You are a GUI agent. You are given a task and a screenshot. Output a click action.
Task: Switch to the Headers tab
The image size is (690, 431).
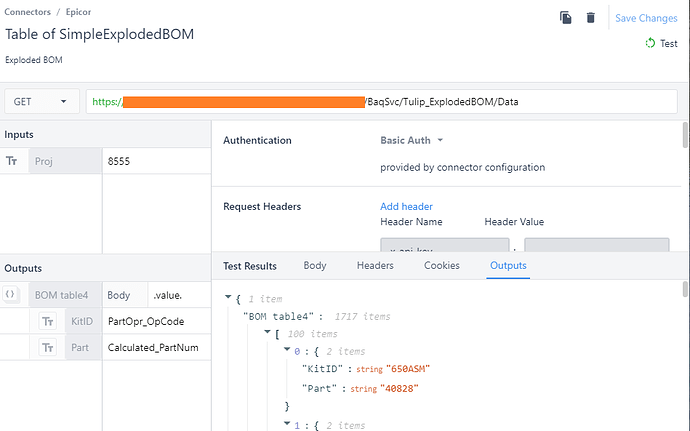coord(375,265)
